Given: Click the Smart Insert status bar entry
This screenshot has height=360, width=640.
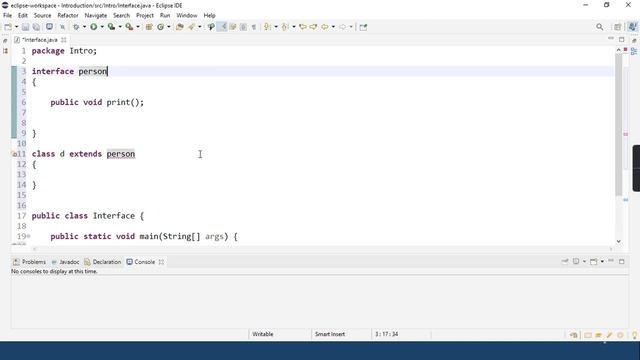Looking at the screenshot, I should click(330, 334).
